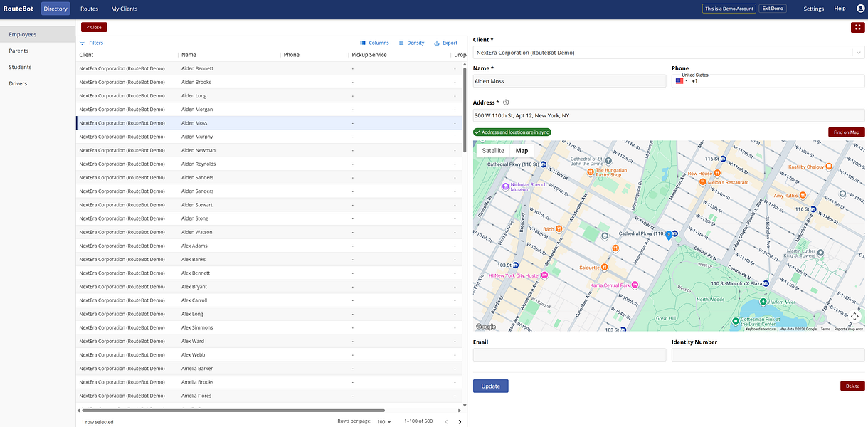Expand the Rows per page dropdown
This screenshot has height=427, width=868.
point(384,421)
